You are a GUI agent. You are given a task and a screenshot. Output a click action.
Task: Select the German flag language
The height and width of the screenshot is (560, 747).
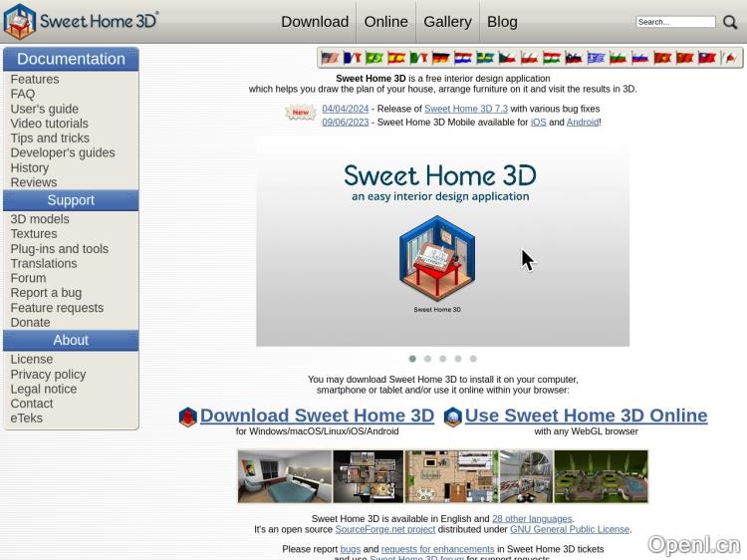(440, 58)
